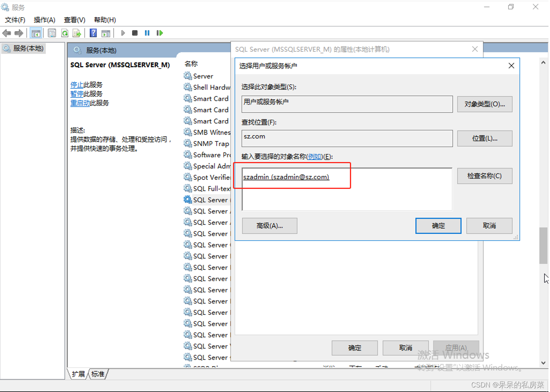Click the gear icon beside SMB Witness

pos(188,132)
